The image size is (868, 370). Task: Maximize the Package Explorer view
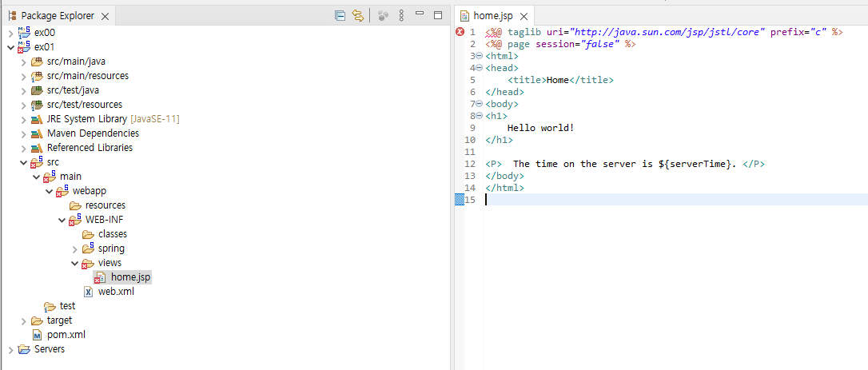[x=438, y=15]
